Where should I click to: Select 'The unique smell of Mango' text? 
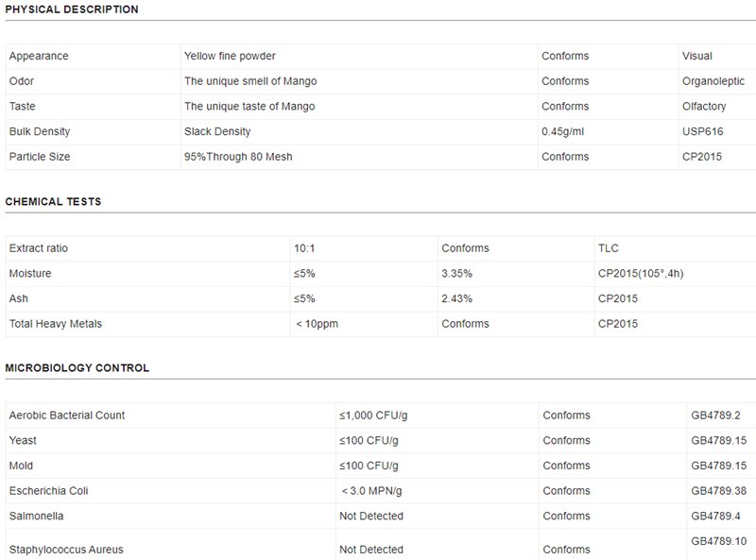(x=249, y=81)
